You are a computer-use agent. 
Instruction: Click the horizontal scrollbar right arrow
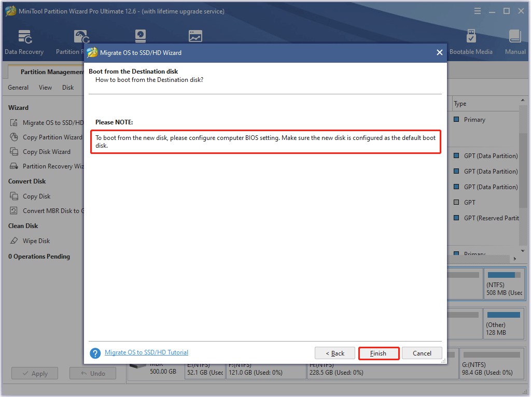515,259
